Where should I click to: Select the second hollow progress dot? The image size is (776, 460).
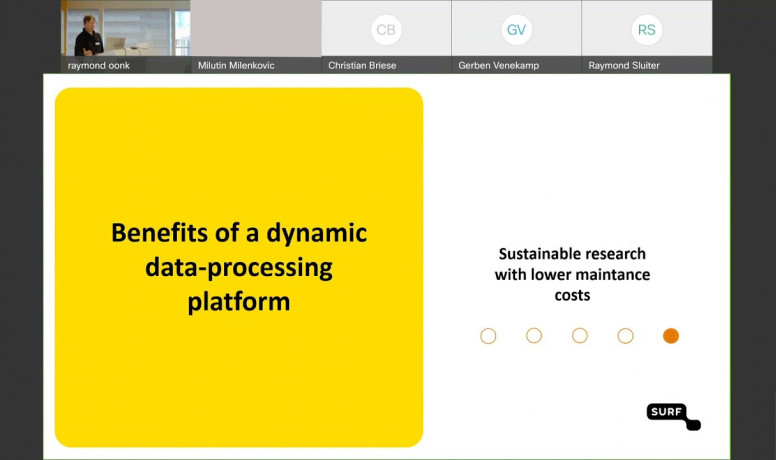pyautogui.click(x=534, y=336)
